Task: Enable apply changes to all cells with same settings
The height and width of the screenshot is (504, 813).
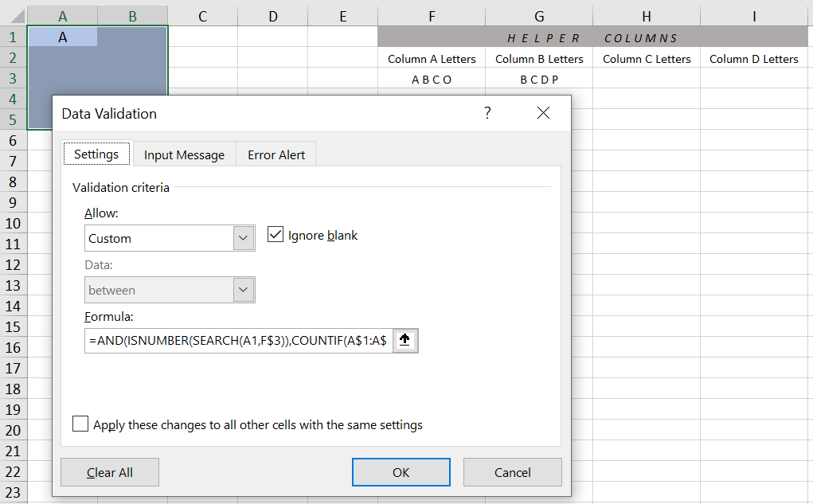Action: click(80, 424)
